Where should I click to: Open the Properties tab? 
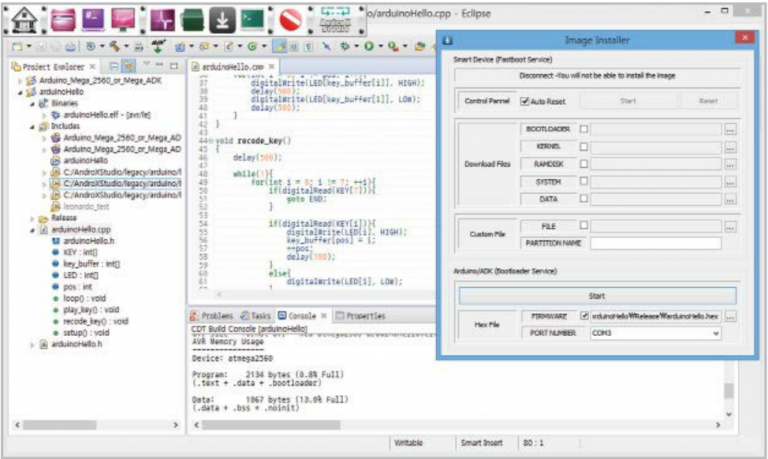click(x=361, y=316)
